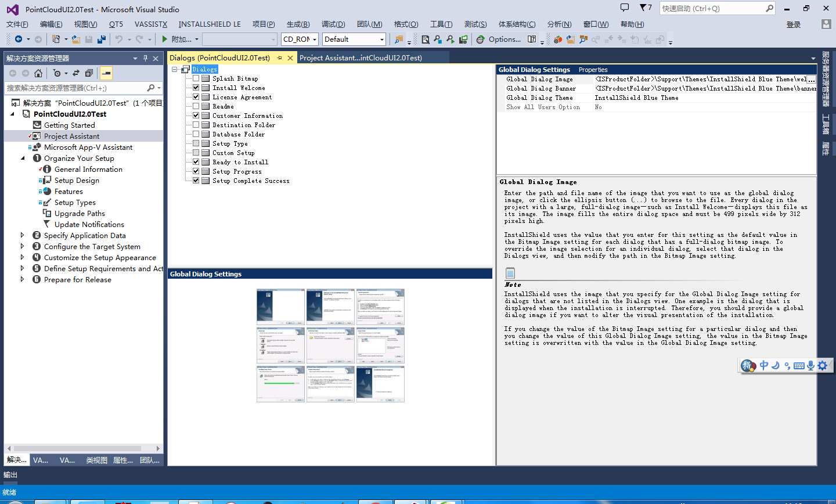Screen dimensions: 836x504
Task: Select Getting Started in Solution Explorer
Action: coord(69,125)
